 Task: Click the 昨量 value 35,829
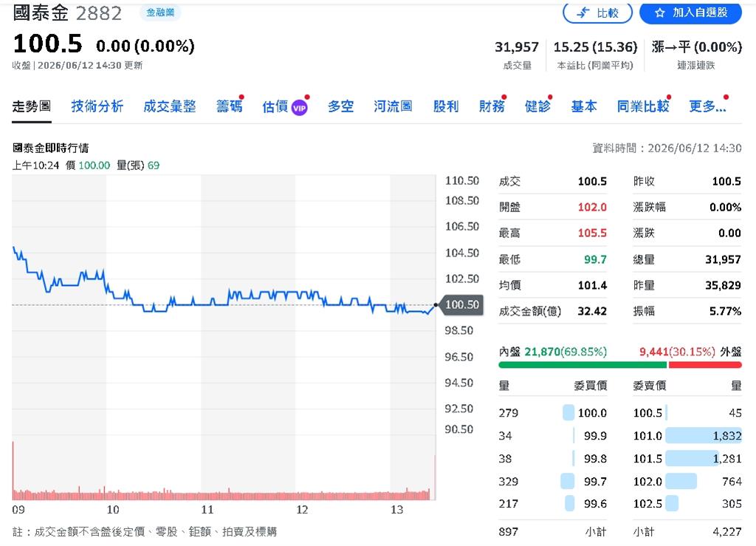[x=723, y=285]
